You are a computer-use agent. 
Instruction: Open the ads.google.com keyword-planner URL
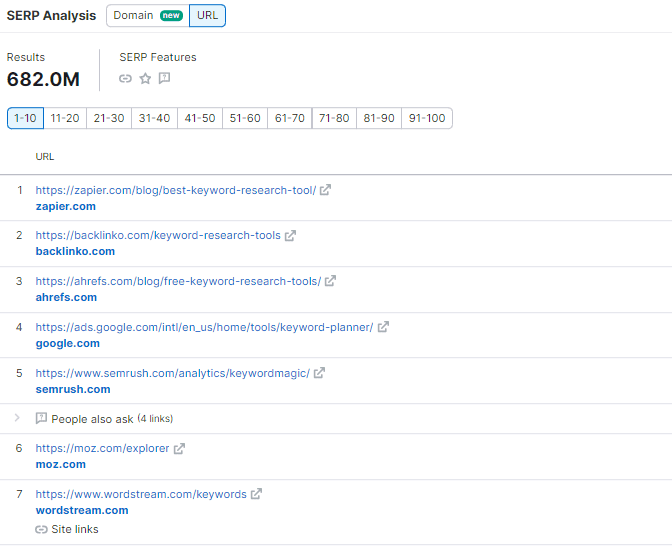(204, 327)
